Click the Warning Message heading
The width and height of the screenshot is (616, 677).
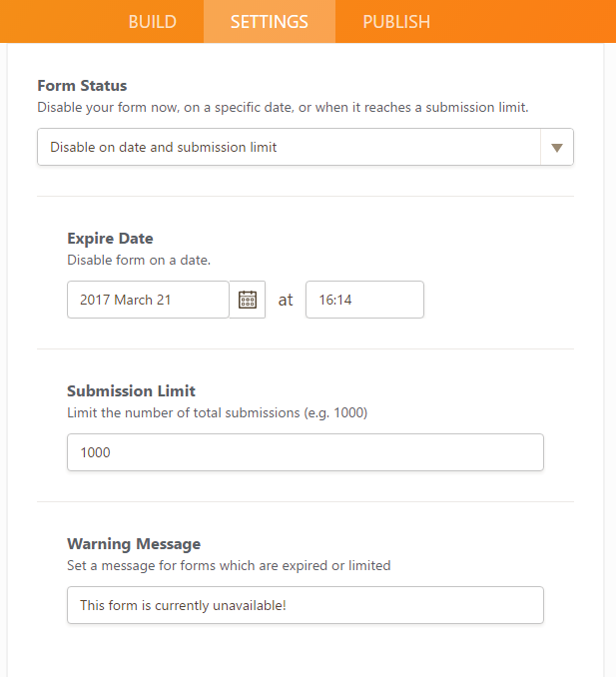(134, 544)
